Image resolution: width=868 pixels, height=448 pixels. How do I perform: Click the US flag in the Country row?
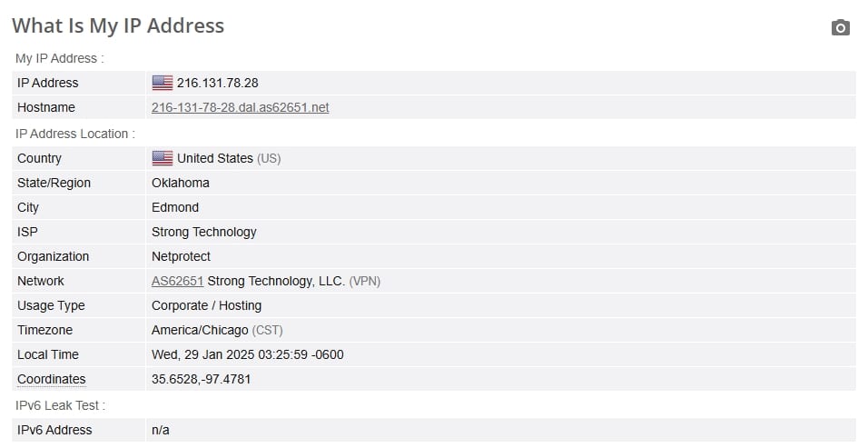(x=163, y=158)
